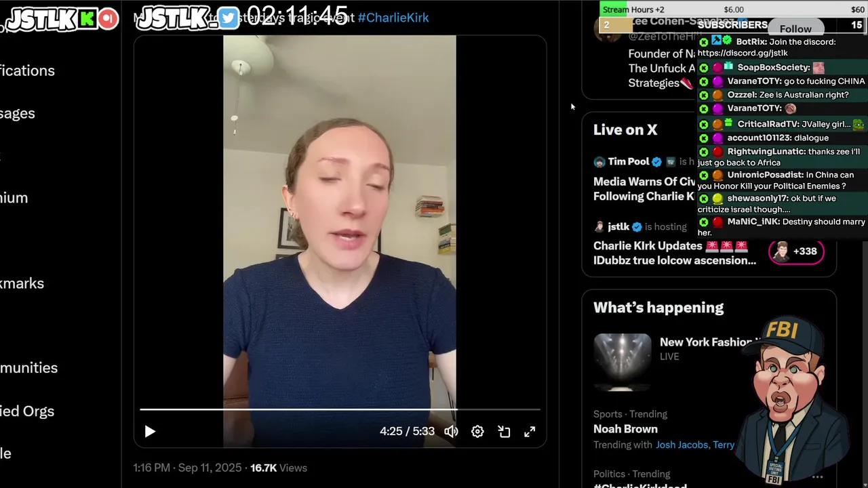The image size is (868, 488).
Task: Click the Live on X heading
Action: (x=625, y=130)
